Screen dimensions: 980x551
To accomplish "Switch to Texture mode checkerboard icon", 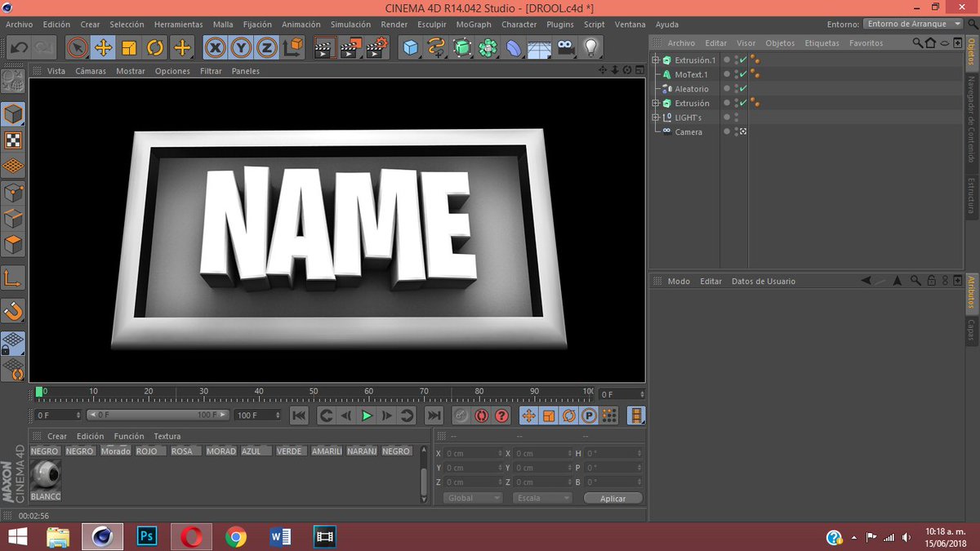I will tap(13, 140).
